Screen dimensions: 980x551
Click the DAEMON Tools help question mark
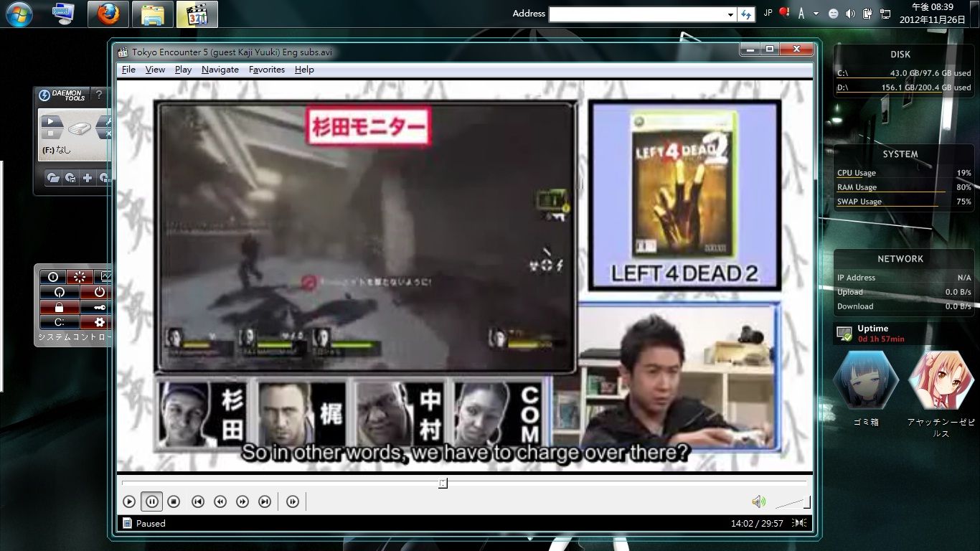pos(99,95)
